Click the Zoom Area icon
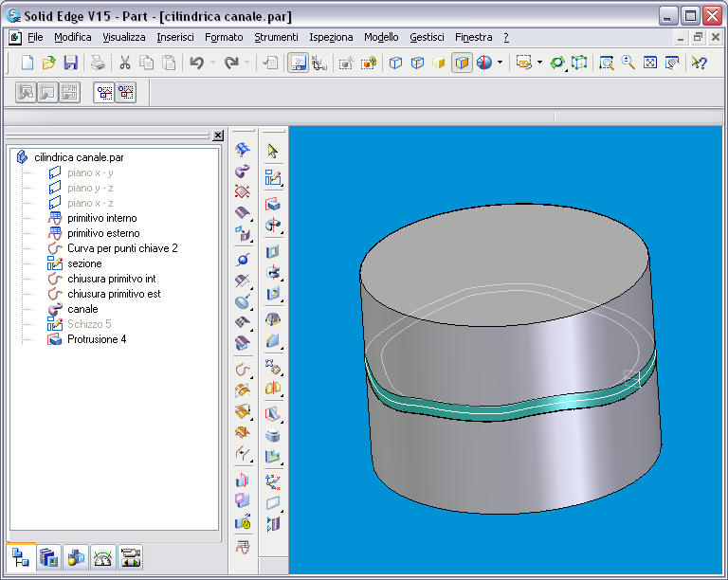This screenshot has height=580, width=728. click(x=606, y=63)
